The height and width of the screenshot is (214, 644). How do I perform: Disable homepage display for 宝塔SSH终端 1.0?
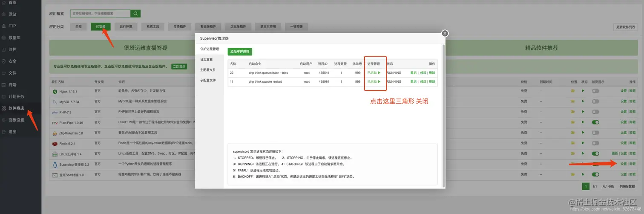pyautogui.click(x=595, y=174)
